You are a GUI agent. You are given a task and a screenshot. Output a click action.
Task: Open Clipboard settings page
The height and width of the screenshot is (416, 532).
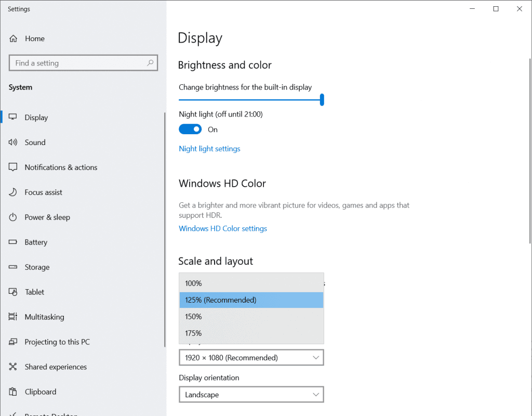click(83, 392)
